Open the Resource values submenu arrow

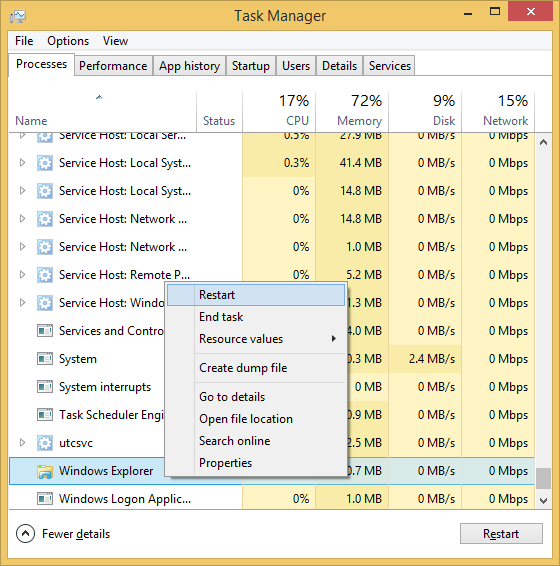point(334,339)
